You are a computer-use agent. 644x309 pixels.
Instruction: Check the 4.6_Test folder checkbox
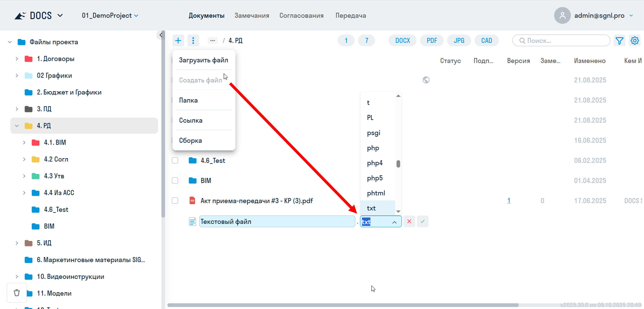[175, 160]
